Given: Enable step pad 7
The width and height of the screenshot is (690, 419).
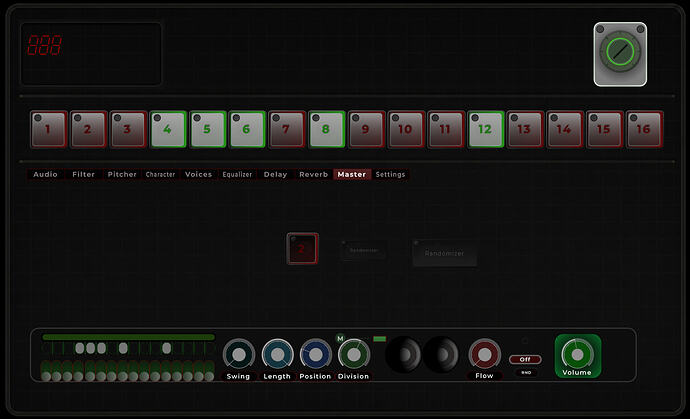Looking at the screenshot, I should tap(287, 129).
